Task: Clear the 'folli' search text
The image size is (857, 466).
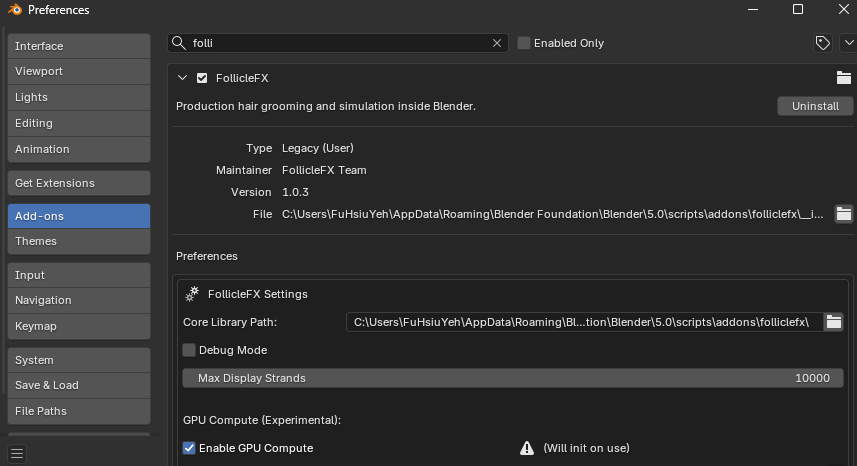Action: (497, 43)
